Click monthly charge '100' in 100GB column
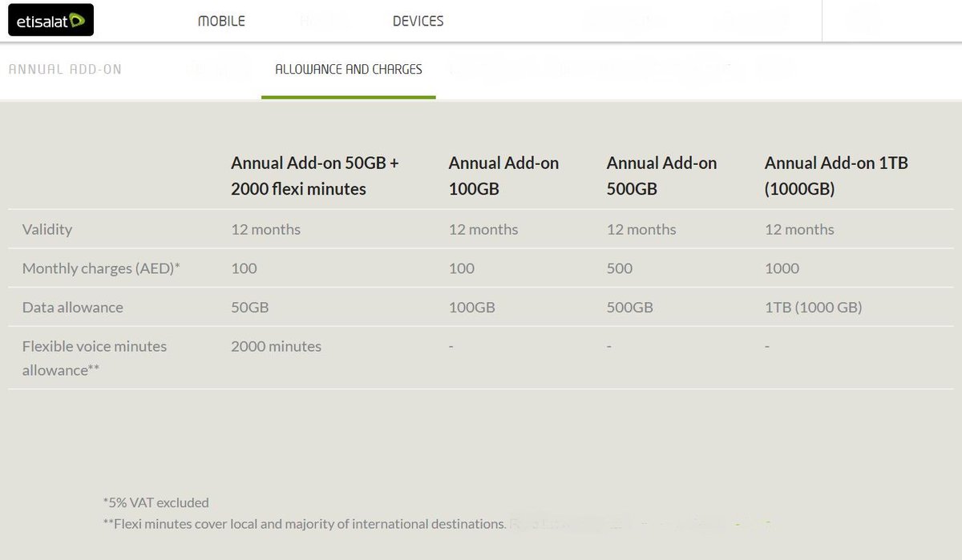The width and height of the screenshot is (962, 560). point(462,268)
